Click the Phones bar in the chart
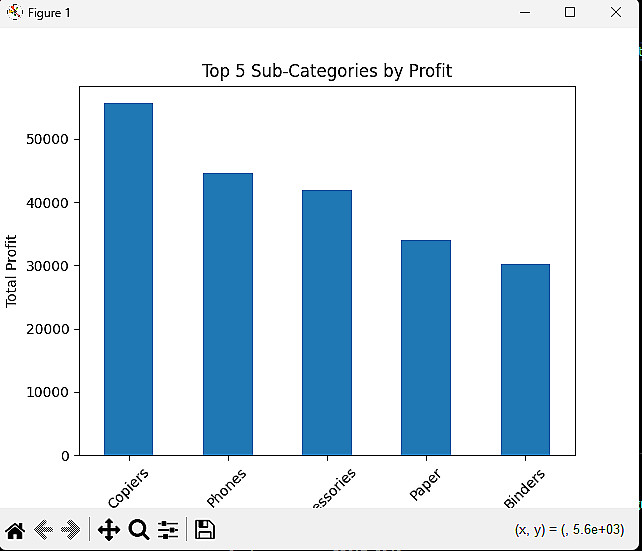Viewport: 642px width, 551px height. [228, 314]
